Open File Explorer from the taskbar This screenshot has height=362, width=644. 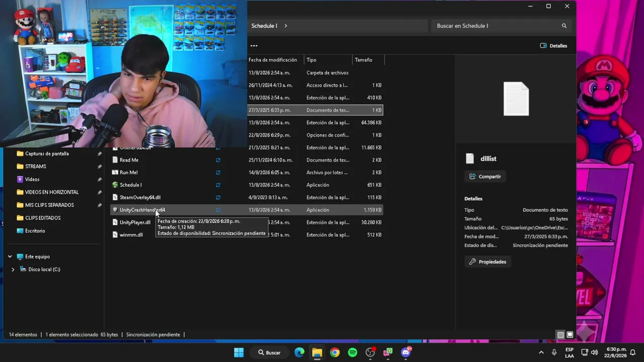(317, 352)
